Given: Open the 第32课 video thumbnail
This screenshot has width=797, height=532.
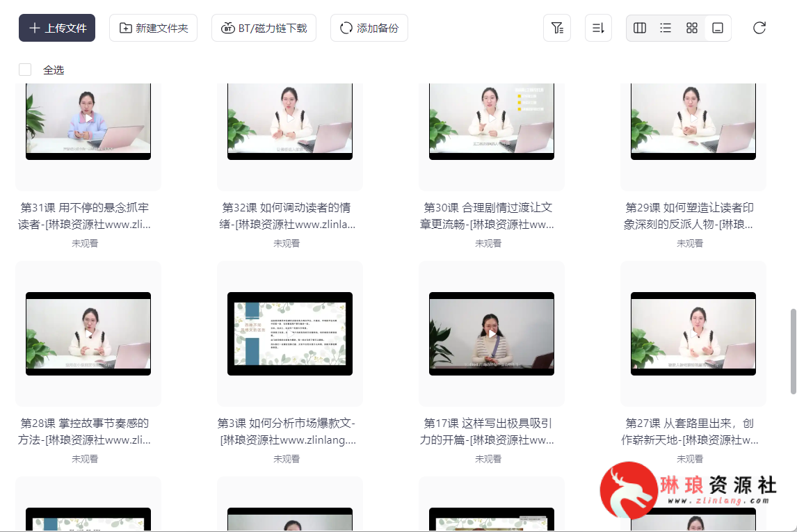Looking at the screenshot, I should 290,122.
